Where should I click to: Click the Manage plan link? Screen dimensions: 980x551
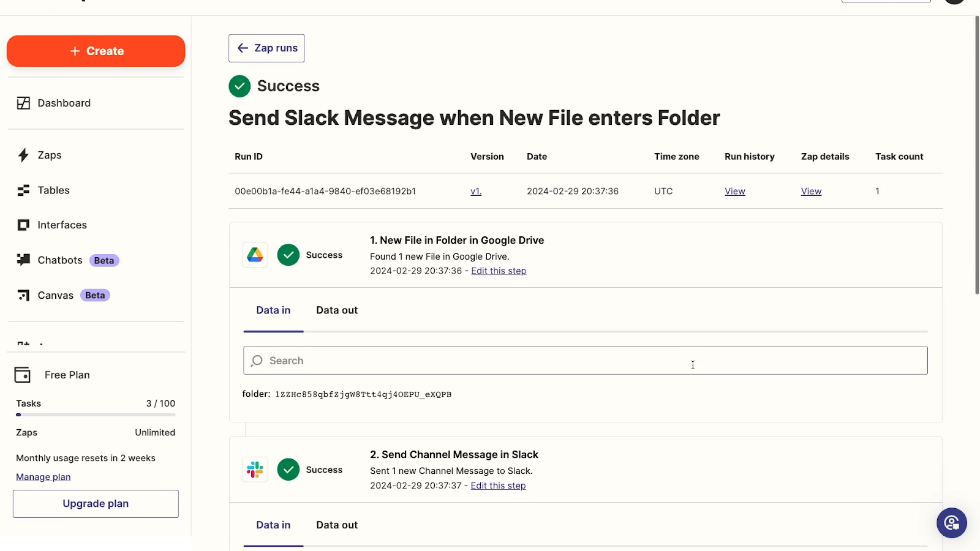click(43, 477)
